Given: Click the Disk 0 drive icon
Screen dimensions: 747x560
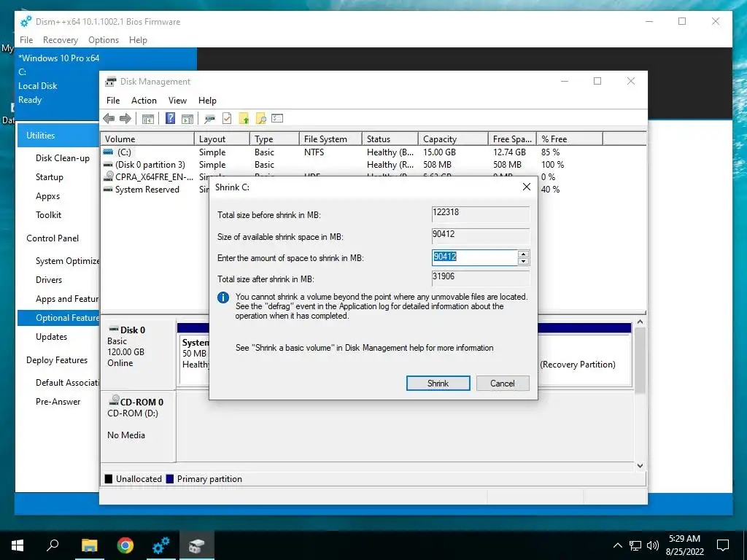Looking at the screenshot, I should 113,330.
